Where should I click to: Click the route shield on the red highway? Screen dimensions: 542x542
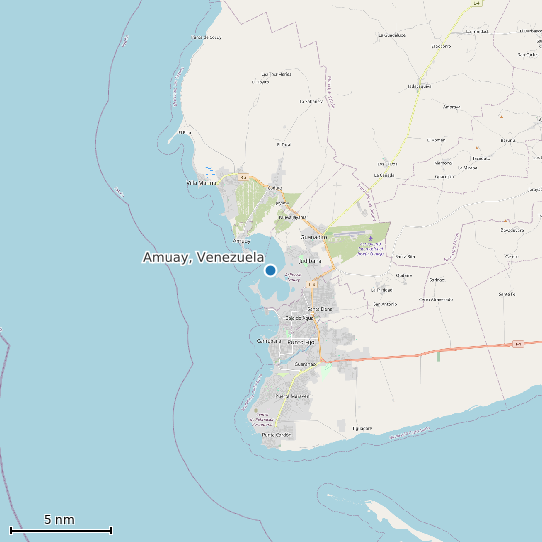coord(517,344)
